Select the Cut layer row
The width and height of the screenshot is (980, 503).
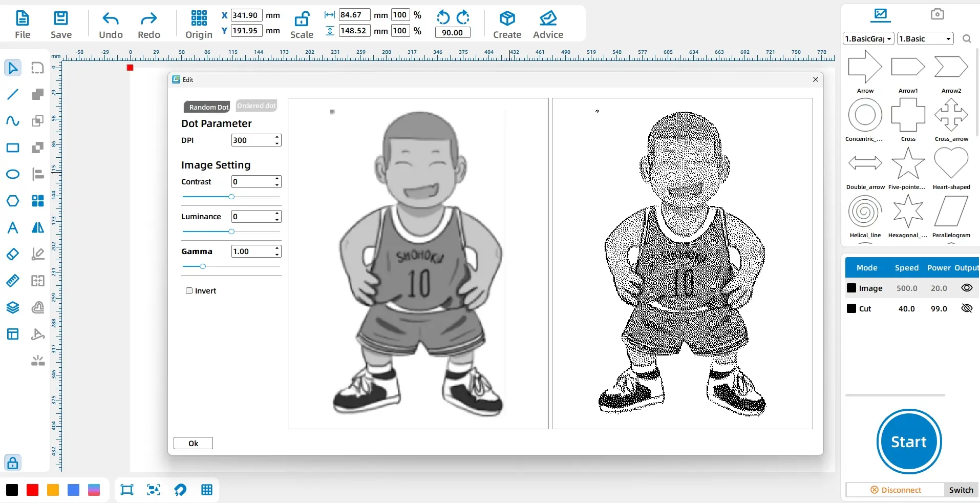coord(912,309)
